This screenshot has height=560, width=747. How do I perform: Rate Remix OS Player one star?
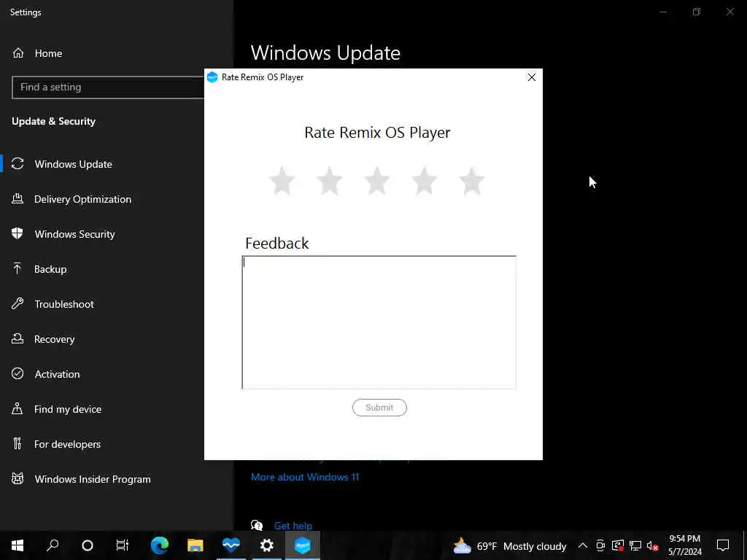282,181
